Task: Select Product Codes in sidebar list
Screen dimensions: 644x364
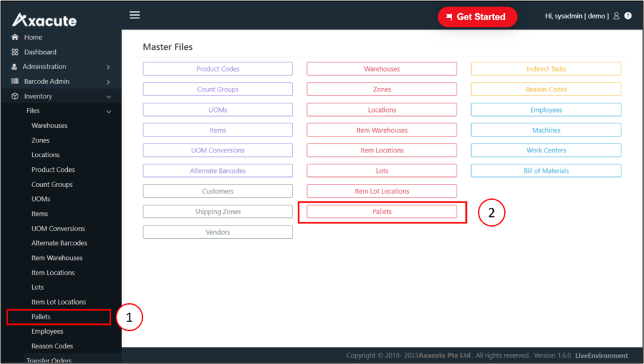Action: click(53, 169)
